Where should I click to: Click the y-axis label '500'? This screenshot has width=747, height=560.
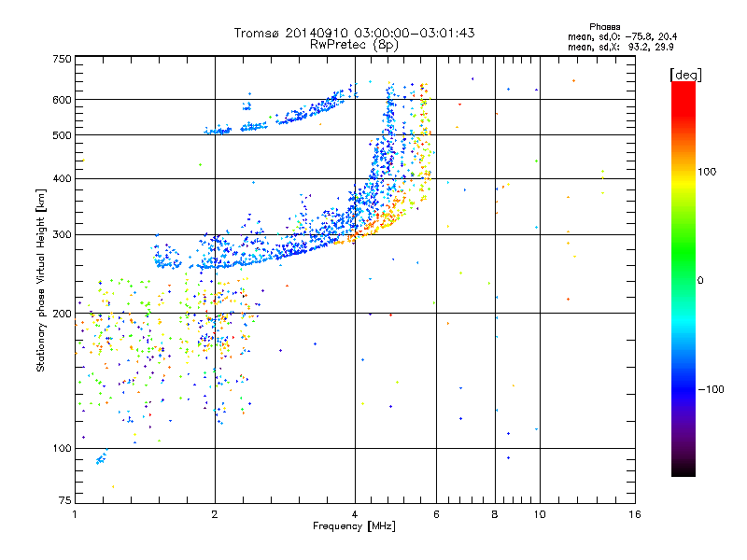click(62, 135)
